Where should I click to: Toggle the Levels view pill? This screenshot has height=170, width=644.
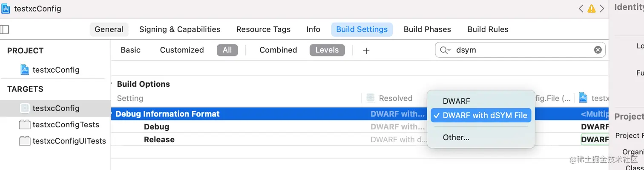(327, 50)
